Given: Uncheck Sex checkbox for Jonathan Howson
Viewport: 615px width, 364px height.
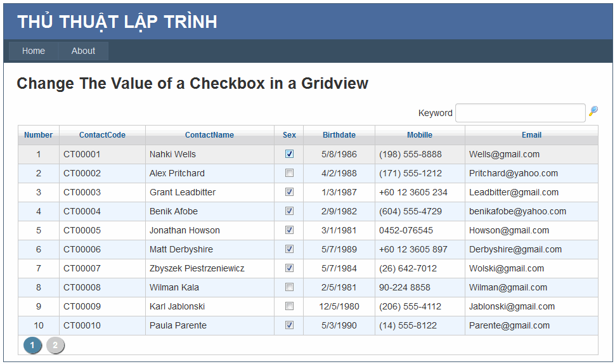Looking at the screenshot, I should [x=290, y=230].
